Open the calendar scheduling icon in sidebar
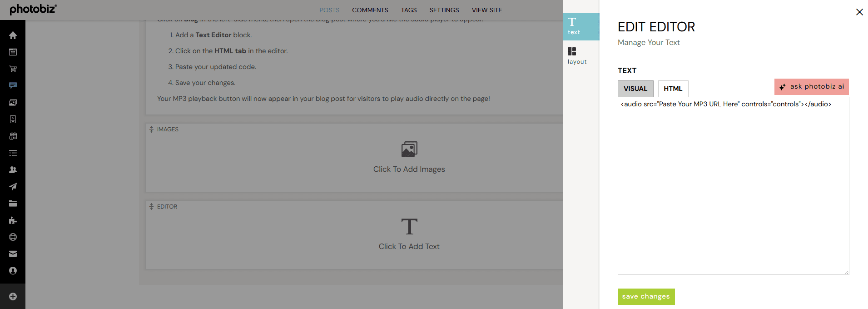 [x=13, y=136]
